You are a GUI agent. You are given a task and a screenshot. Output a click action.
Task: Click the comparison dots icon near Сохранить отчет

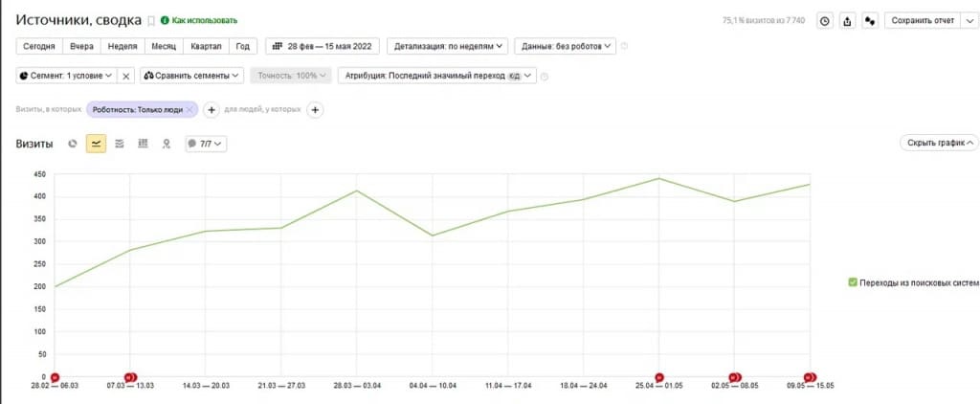pos(869,21)
